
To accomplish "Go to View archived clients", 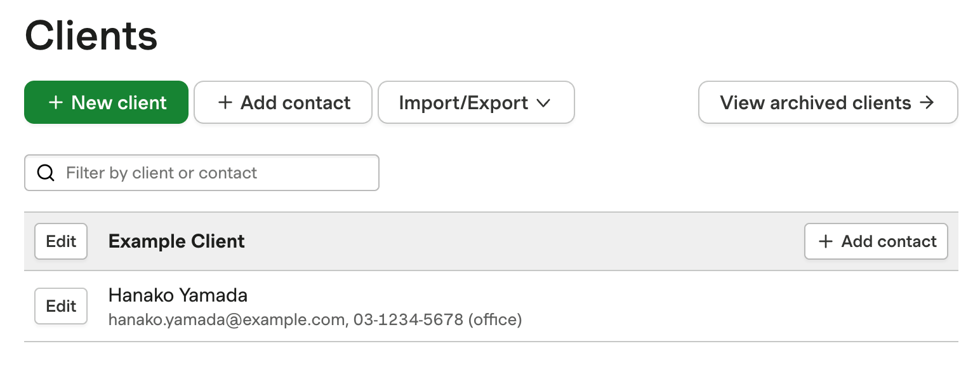I will pyautogui.click(x=827, y=103).
